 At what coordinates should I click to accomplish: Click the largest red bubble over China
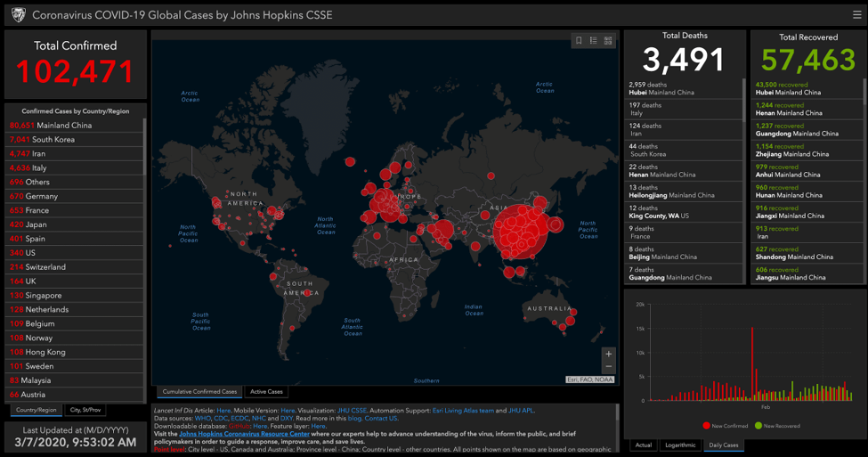[x=521, y=232]
